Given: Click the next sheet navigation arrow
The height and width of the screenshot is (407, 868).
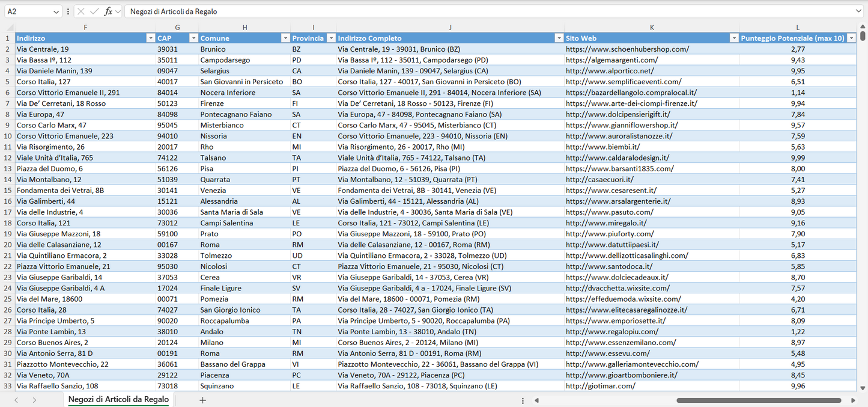Looking at the screenshot, I should (34, 400).
